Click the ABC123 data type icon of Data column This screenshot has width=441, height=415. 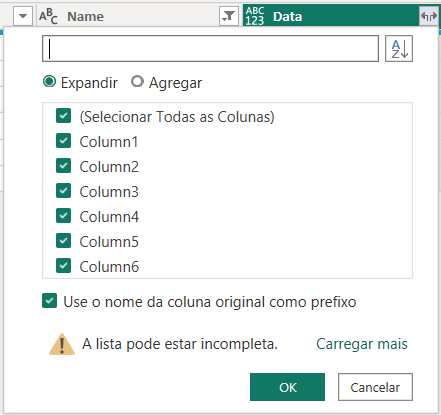pyautogui.click(x=255, y=16)
